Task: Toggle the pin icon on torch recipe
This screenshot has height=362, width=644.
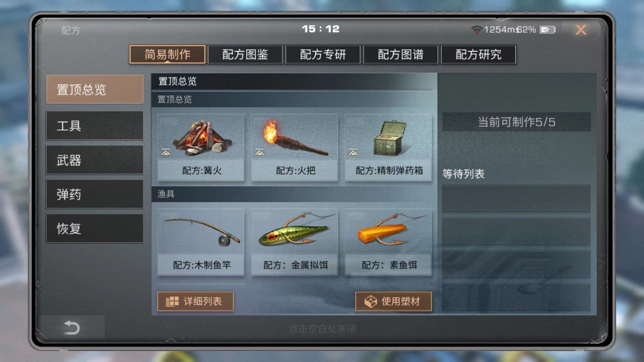Action: click(260, 152)
